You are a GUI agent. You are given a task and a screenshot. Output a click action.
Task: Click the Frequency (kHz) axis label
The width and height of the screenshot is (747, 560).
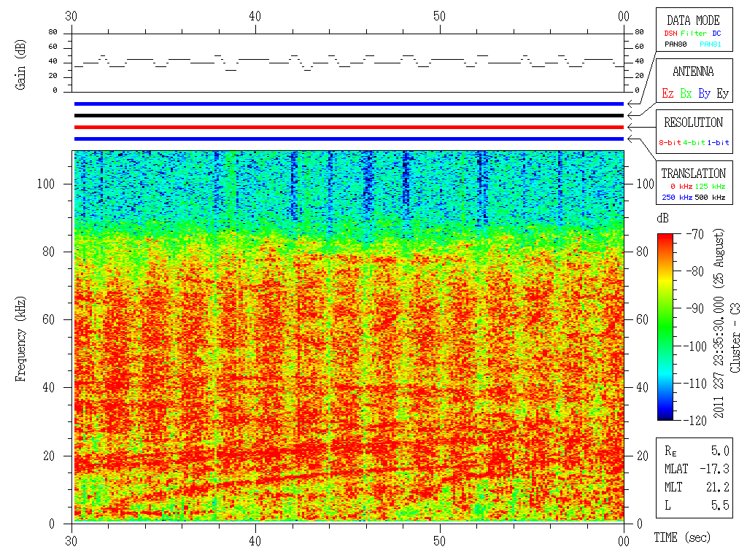point(20,339)
